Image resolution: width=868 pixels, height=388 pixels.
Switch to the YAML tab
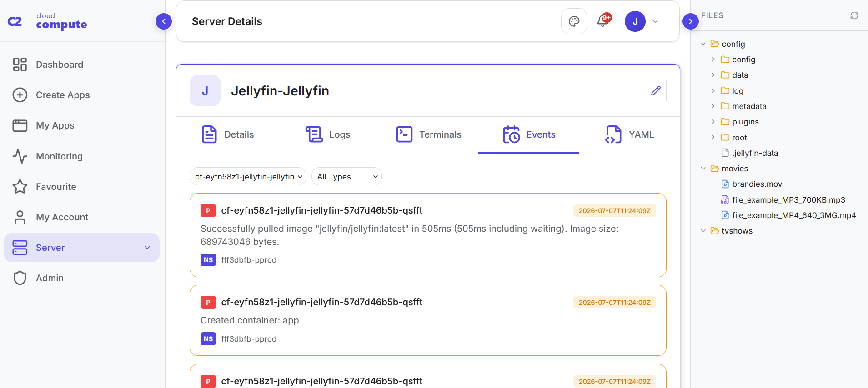tap(629, 134)
